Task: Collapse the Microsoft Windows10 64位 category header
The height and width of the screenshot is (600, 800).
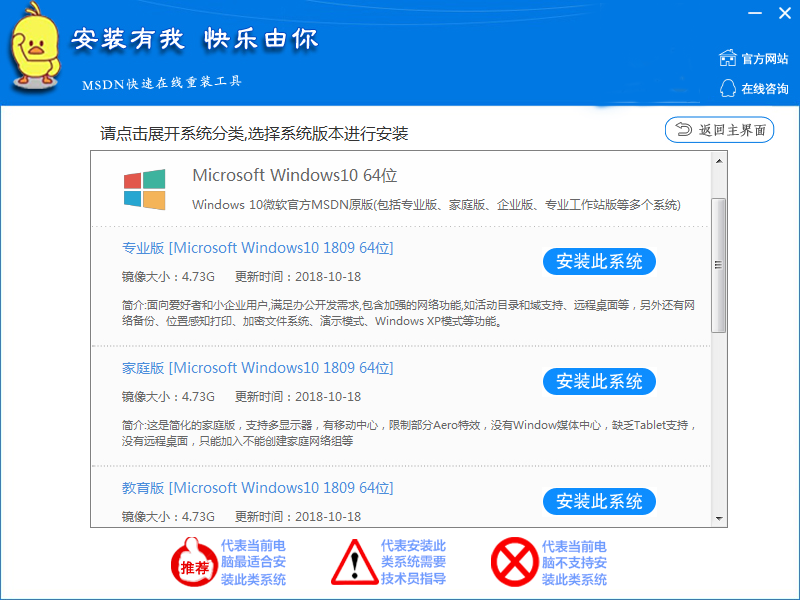Action: (x=401, y=189)
